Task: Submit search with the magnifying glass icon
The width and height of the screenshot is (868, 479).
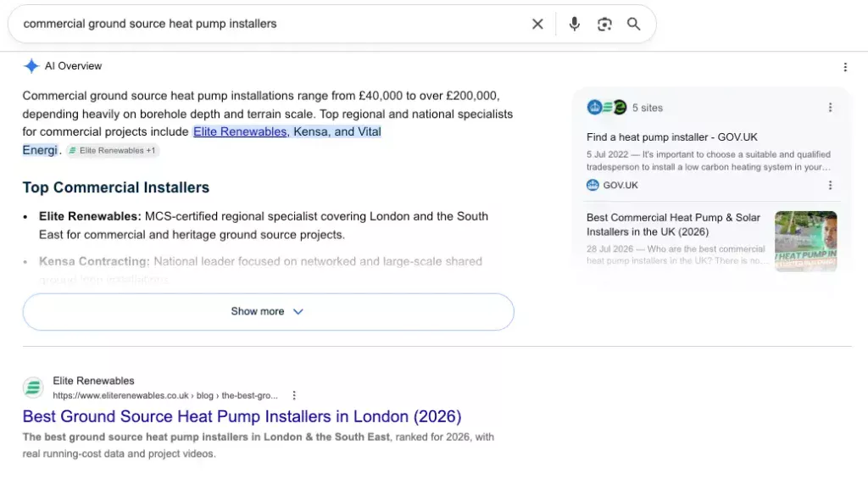Action: [633, 24]
